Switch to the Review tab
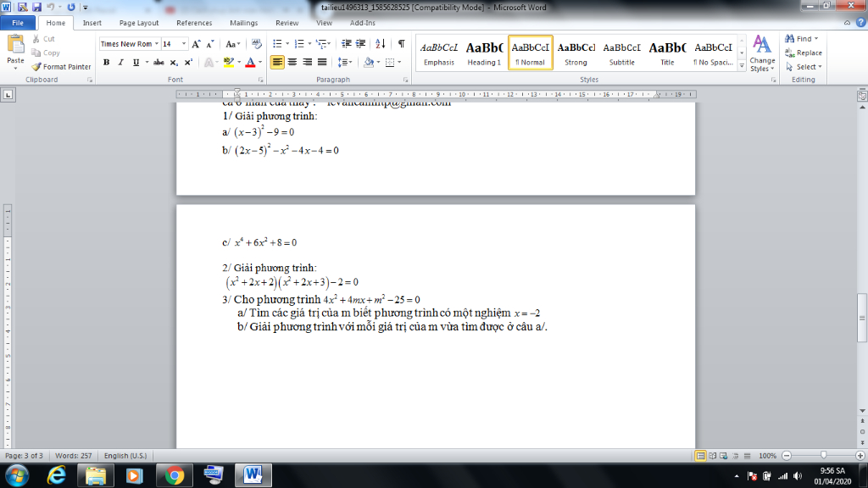This screenshot has width=868, height=488. click(x=287, y=23)
